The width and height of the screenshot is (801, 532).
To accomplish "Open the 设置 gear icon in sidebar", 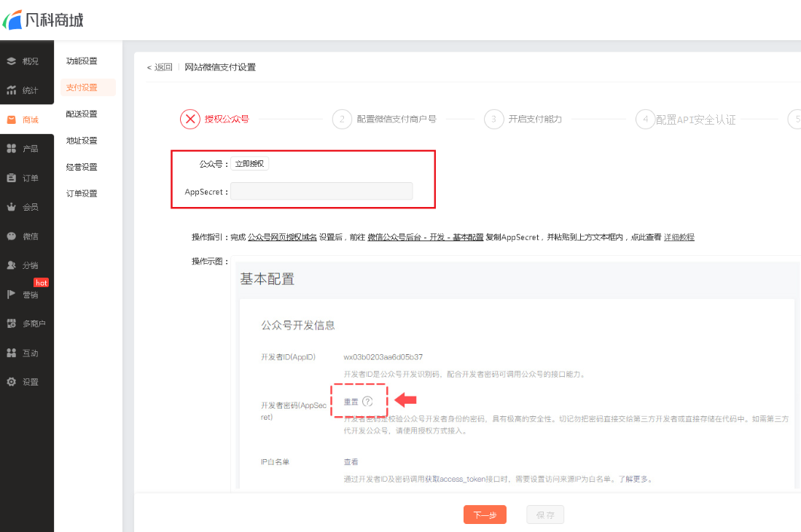I will click(x=11, y=381).
